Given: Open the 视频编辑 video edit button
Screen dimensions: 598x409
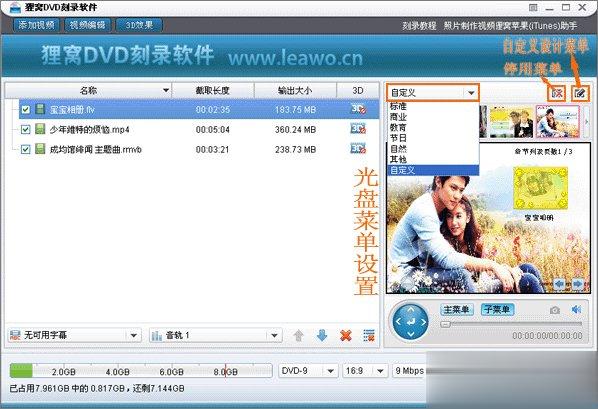Looking at the screenshot, I should click(x=87, y=25).
